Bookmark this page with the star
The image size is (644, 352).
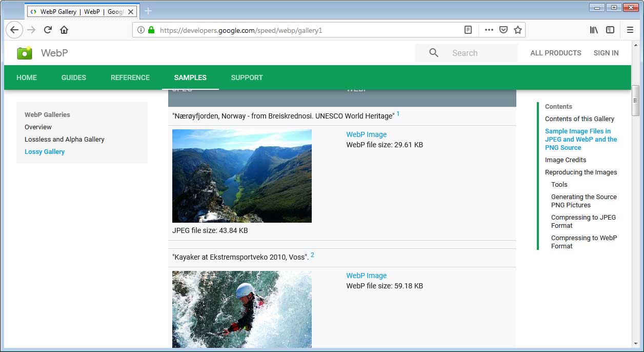pyautogui.click(x=518, y=30)
